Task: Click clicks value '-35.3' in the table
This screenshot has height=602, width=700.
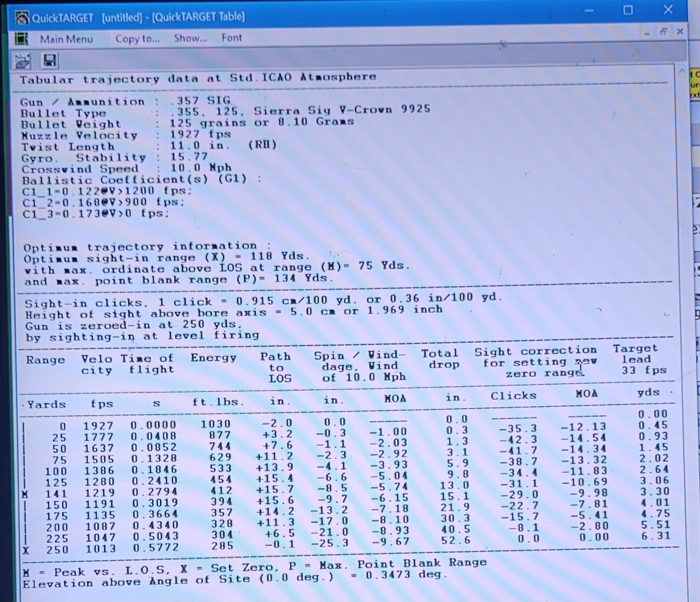Action: pos(518,429)
